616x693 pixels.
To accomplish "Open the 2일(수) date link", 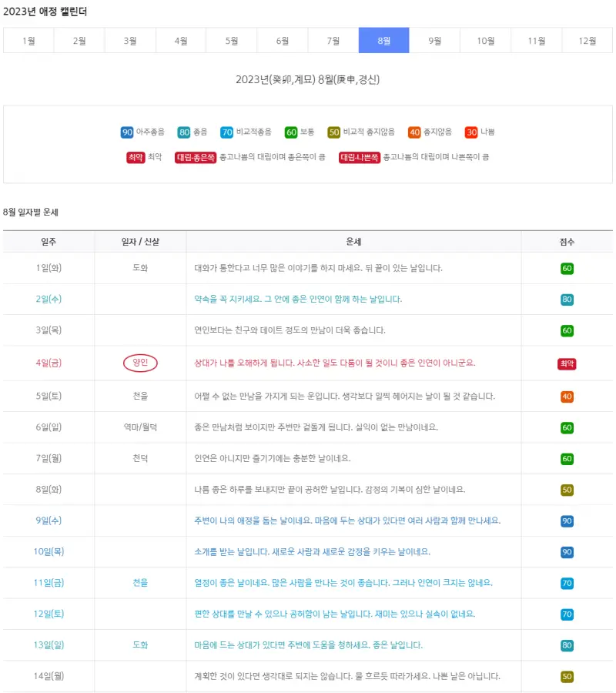I will (49, 300).
